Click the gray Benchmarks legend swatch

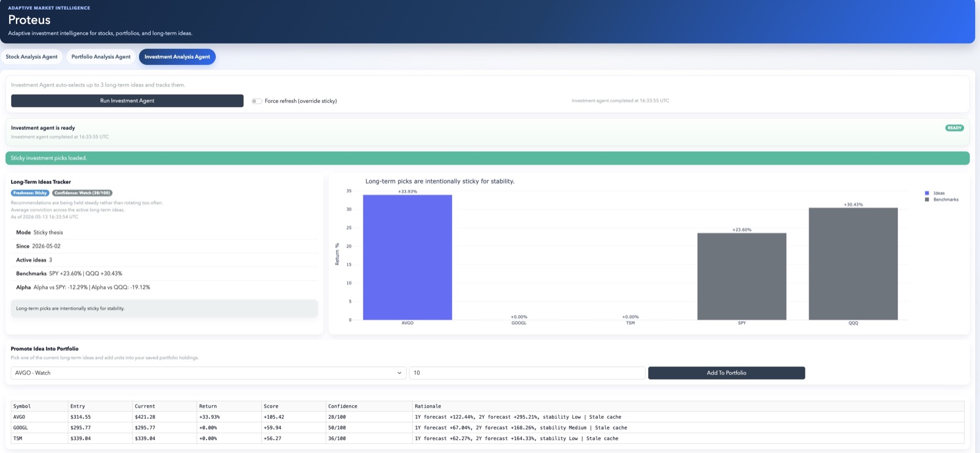point(927,199)
